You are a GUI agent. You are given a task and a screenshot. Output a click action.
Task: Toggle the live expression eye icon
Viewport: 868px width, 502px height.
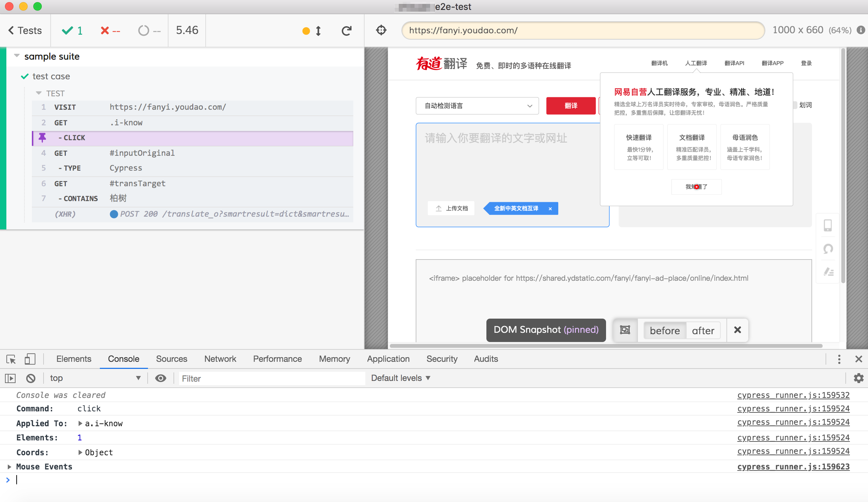pos(160,378)
